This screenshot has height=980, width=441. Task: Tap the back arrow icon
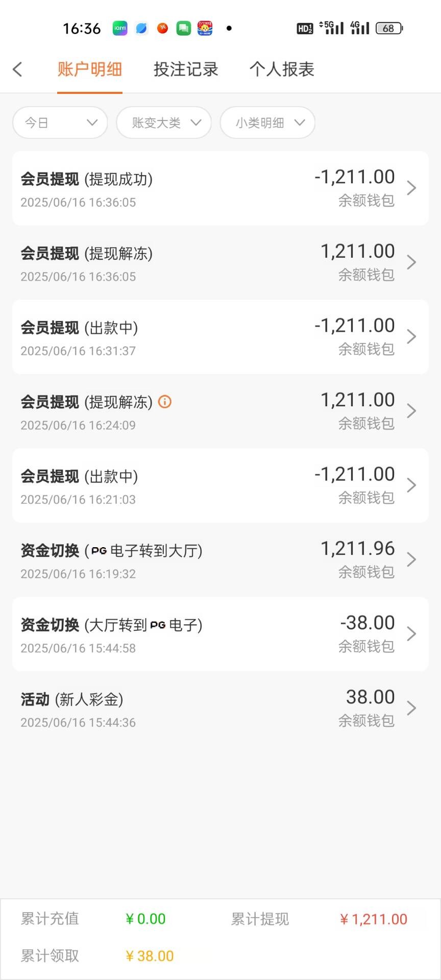[18, 69]
